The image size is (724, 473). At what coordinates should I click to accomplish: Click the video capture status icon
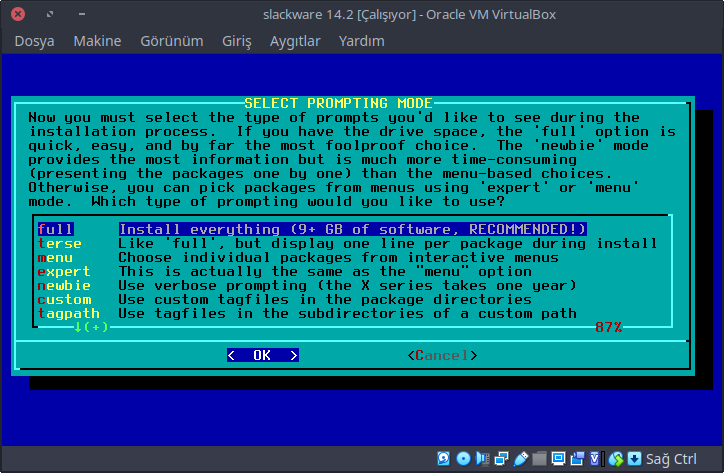(x=577, y=459)
